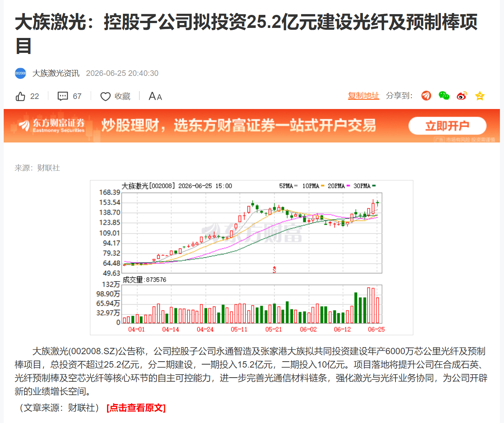Share to Eastmoney Guba red icon
This screenshot has height=423, width=504.
coord(426,96)
